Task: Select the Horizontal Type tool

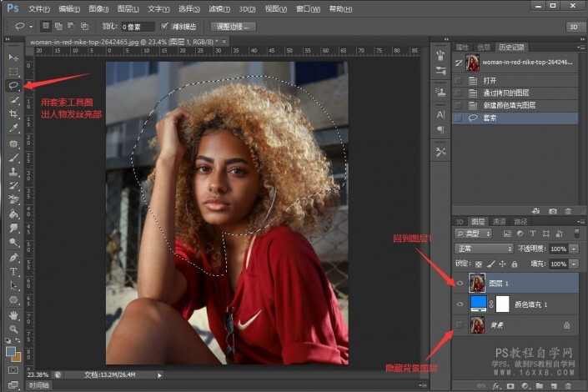Action: tap(13, 271)
